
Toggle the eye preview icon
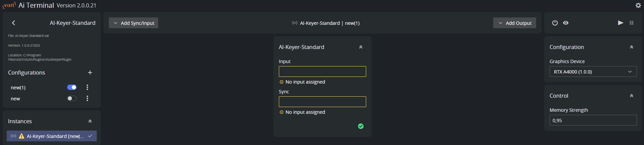(x=566, y=23)
